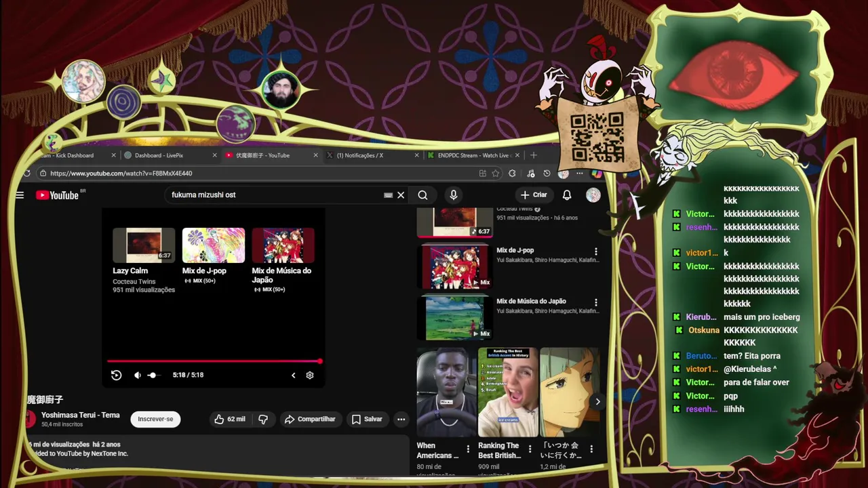Bookmark the page with the star icon
Screen dimensions: 868x488
coord(496,174)
